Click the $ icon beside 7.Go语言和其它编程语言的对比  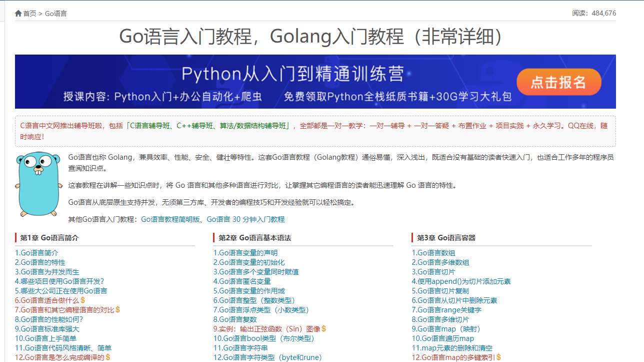[118, 310]
